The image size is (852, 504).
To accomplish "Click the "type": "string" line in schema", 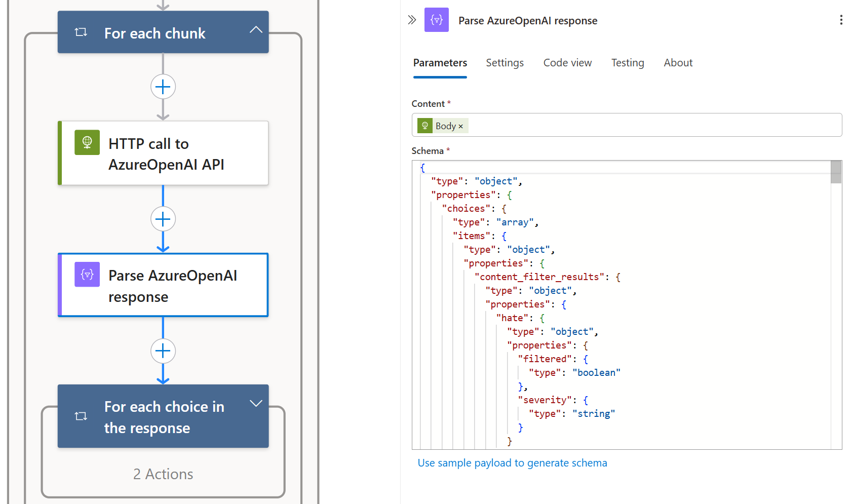I will (572, 414).
